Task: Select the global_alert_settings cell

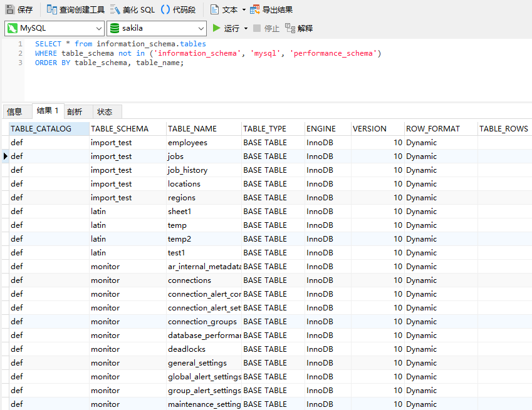Action: [x=204, y=377]
